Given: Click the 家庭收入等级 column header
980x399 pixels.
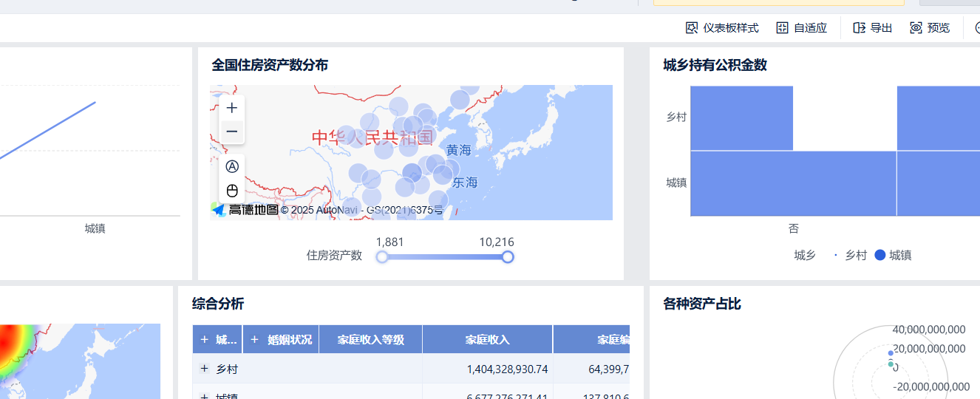Looking at the screenshot, I should point(371,339).
